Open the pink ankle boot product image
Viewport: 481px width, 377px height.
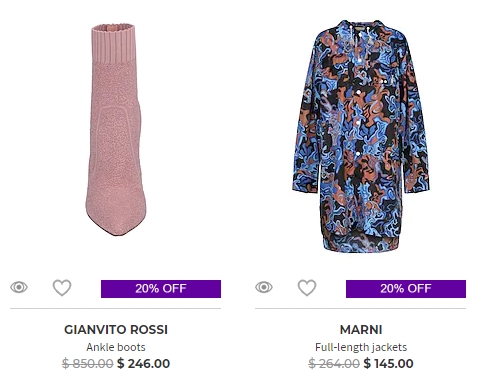click(x=116, y=130)
